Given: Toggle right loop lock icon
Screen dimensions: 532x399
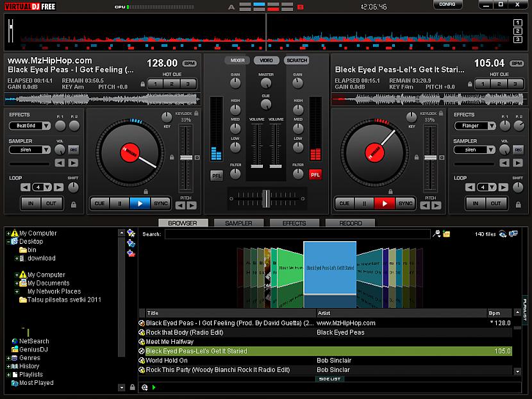Looking at the screenshot, I should (x=518, y=205).
